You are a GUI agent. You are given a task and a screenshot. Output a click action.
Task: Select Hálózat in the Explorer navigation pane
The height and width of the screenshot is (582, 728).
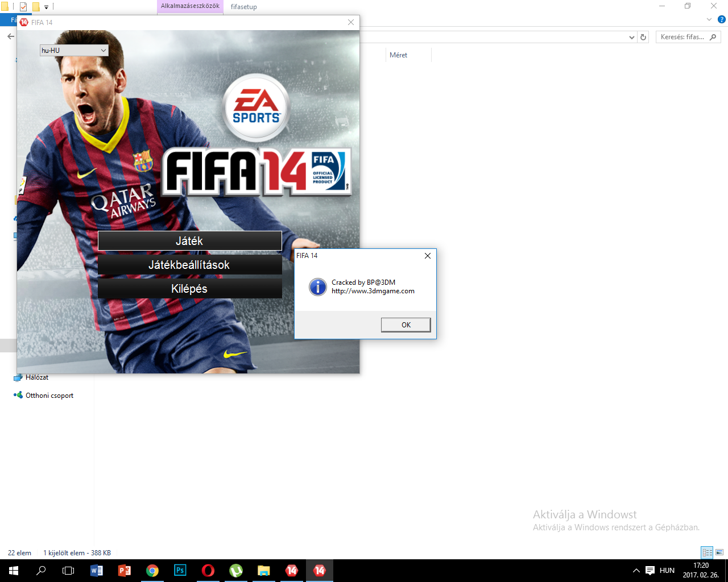(x=37, y=377)
